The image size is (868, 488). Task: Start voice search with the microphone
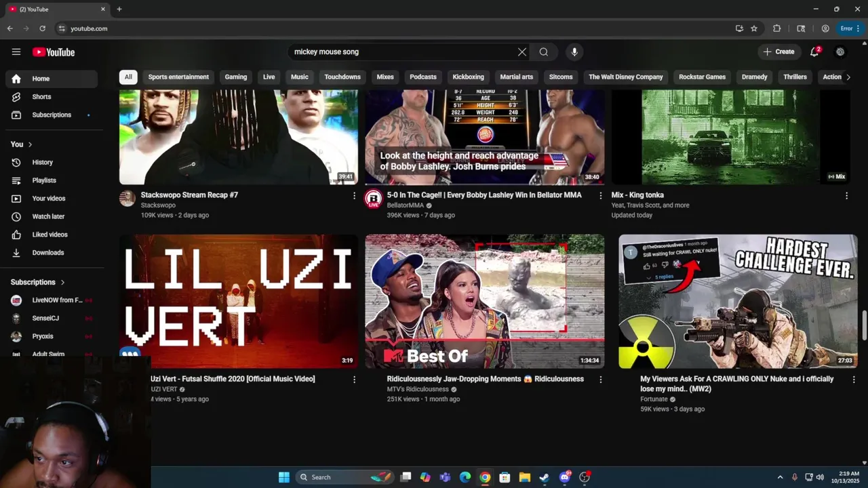click(574, 52)
